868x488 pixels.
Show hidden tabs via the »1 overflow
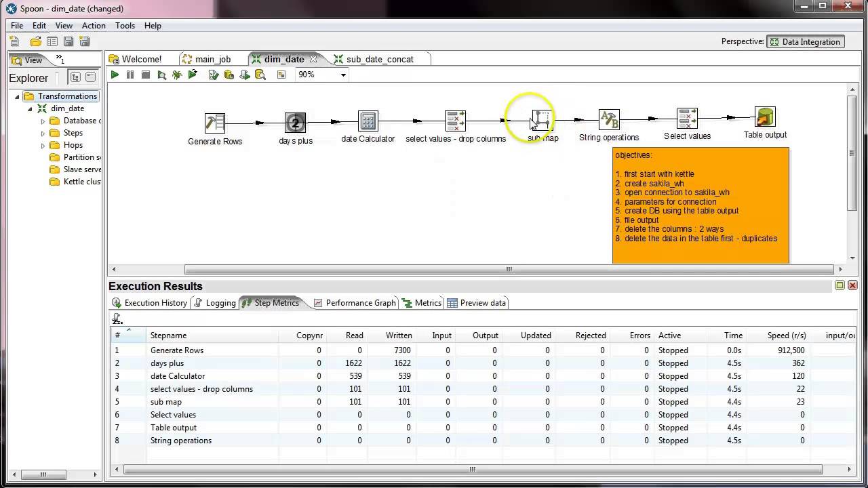coord(60,60)
